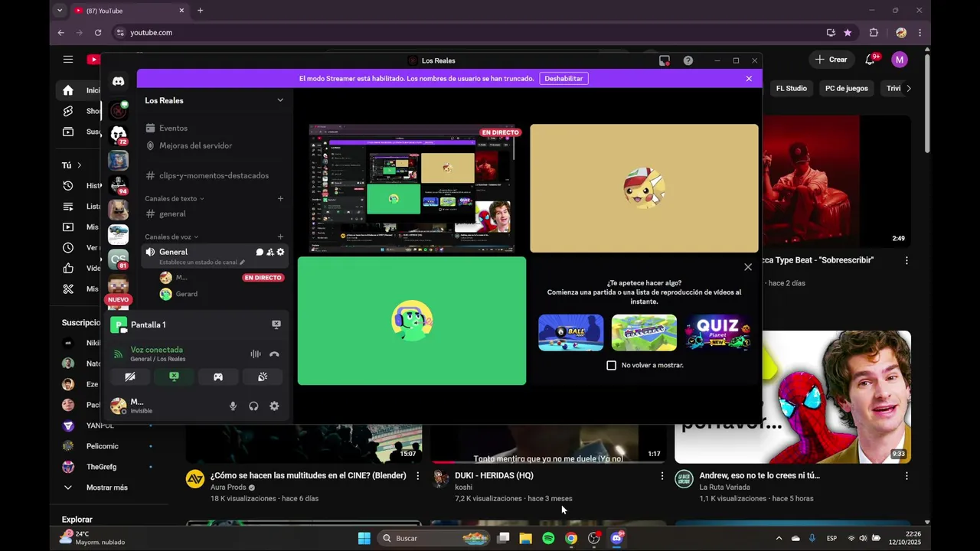Viewport: 980px width, 551px height.
Task: Open chat for General voice channel
Action: [260, 252]
